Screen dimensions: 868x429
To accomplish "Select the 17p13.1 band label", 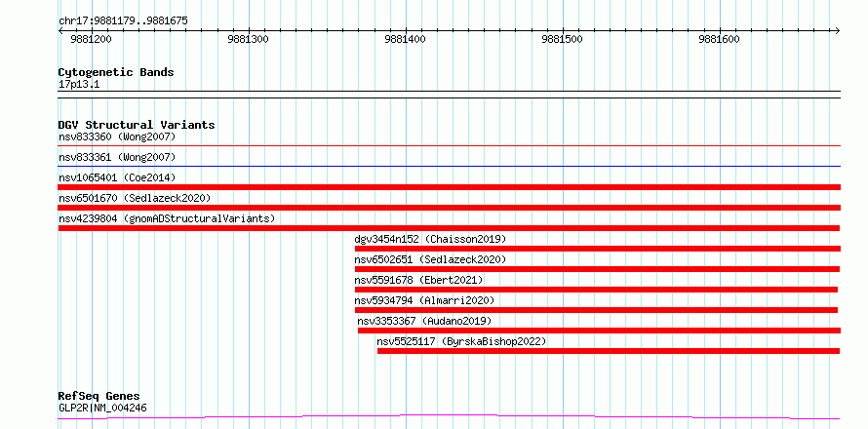I will click(x=79, y=85).
